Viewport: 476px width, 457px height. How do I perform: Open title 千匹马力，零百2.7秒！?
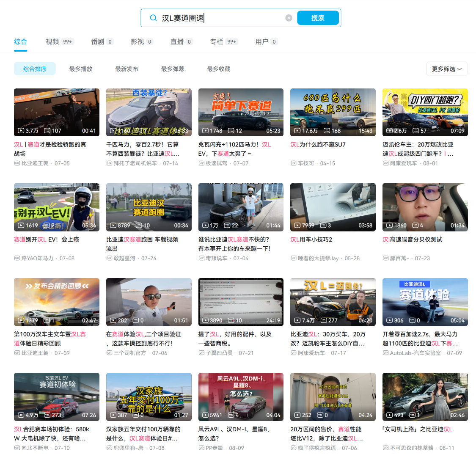(x=143, y=149)
